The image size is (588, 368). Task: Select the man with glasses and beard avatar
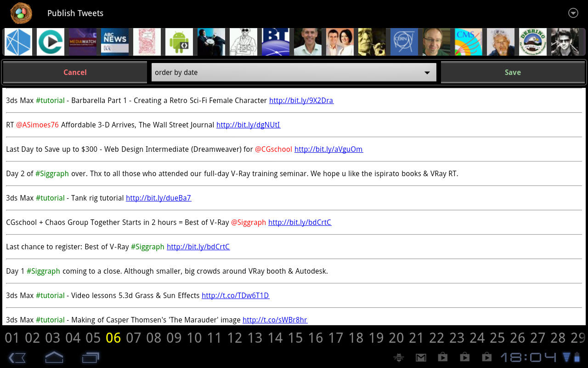point(436,42)
